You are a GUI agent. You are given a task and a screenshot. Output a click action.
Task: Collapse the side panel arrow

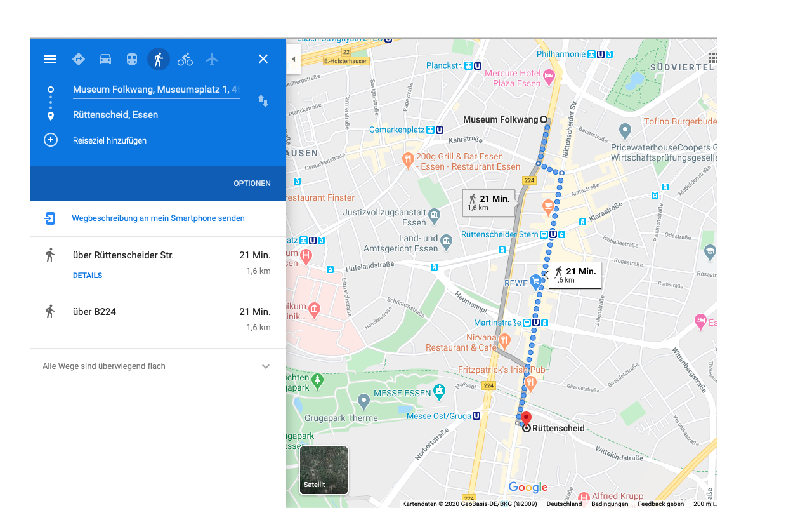point(293,59)
